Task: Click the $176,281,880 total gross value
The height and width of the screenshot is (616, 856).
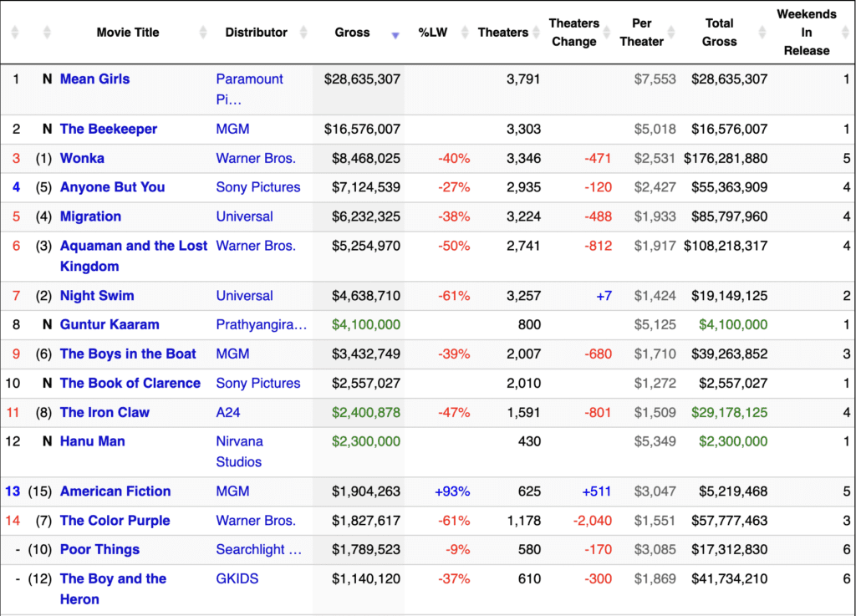Action: pyautogui.click(x=726, y=158)
